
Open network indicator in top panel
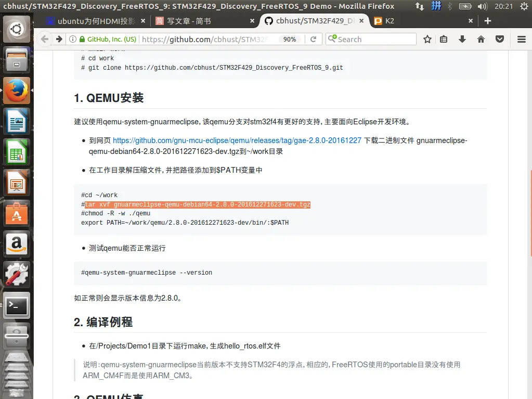(419, 6)
